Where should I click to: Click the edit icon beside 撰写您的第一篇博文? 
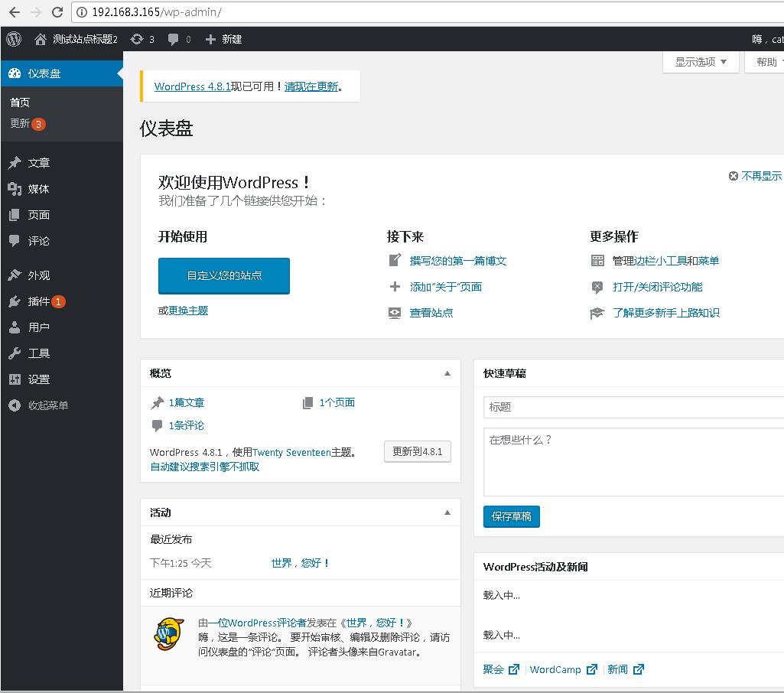pos(395,260)
